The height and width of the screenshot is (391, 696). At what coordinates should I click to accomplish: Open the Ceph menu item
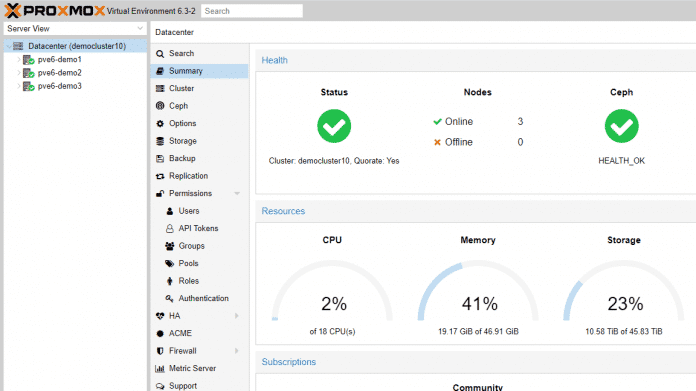(199, 106)
